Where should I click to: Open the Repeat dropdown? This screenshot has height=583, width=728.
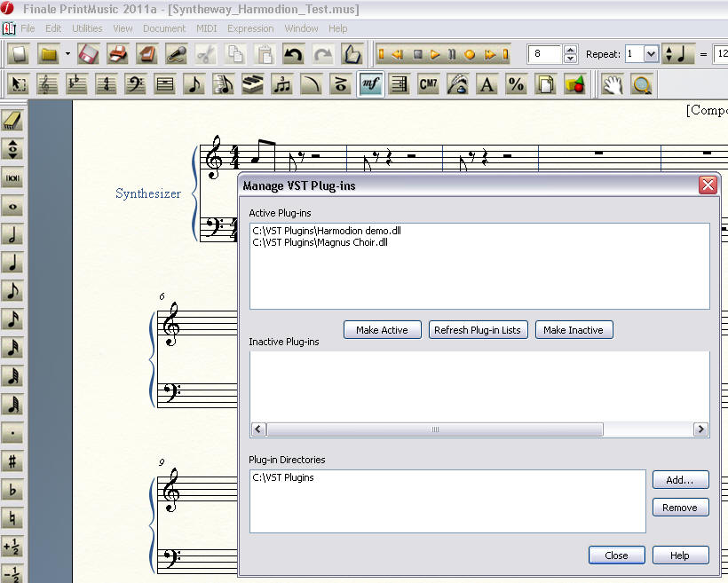pos(651,54)
